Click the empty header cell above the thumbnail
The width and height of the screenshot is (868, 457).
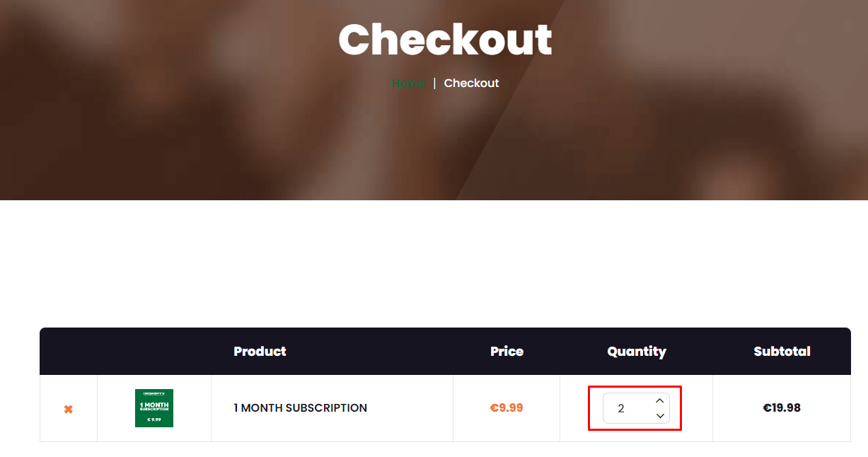coord(154,352)
